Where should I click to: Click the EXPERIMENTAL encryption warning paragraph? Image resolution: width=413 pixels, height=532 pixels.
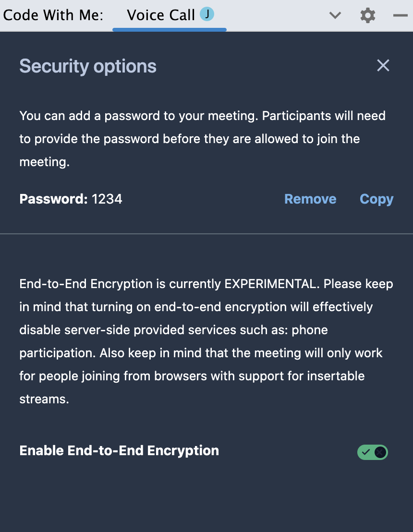pos(206,341)
